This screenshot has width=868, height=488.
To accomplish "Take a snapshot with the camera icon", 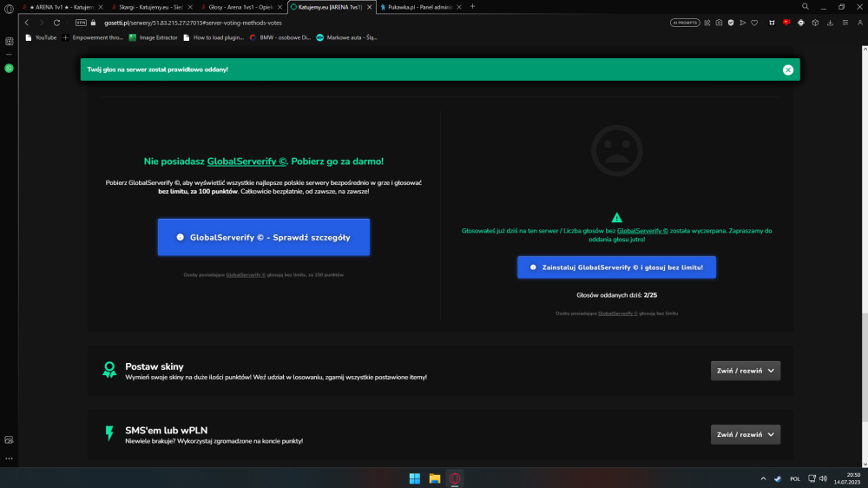I will [x=719, y=23].
